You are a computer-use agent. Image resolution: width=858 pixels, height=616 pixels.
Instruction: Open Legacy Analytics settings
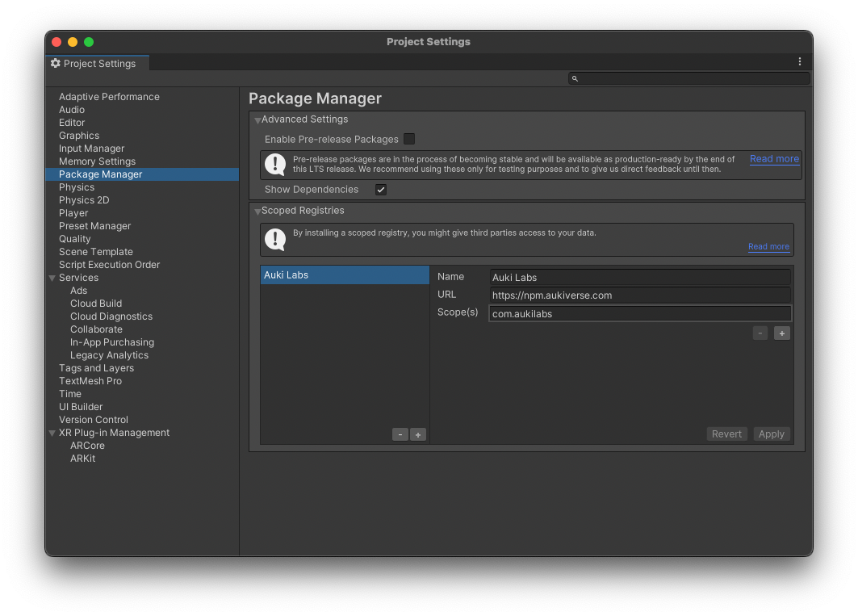click(110, 355)
